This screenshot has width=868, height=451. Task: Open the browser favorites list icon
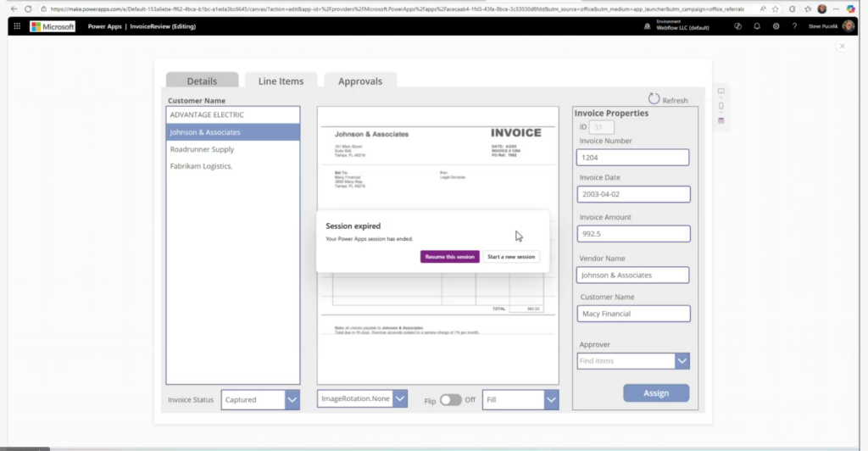point(808,8)
